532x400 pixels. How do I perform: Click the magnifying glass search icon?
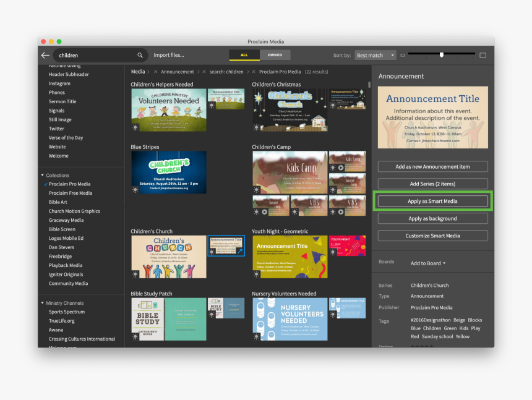pyautogui.click(x=140, y=55)
